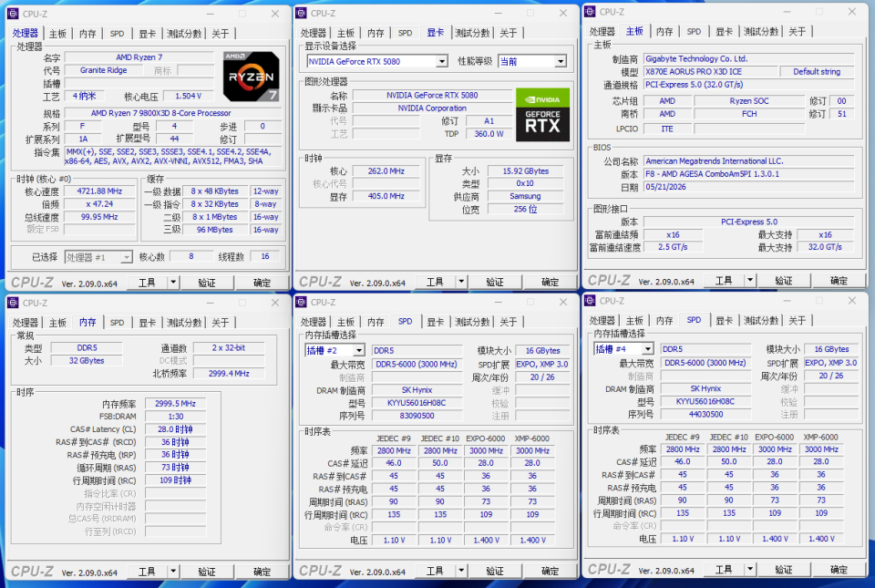875x588 pixels.
Task: Click 验证 button in mainboard window
Action: pos(784,281)
